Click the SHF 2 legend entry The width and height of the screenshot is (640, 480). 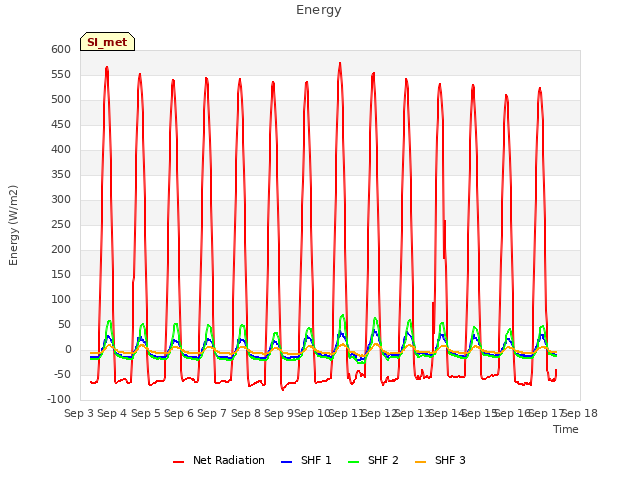[x=373, y=460]
